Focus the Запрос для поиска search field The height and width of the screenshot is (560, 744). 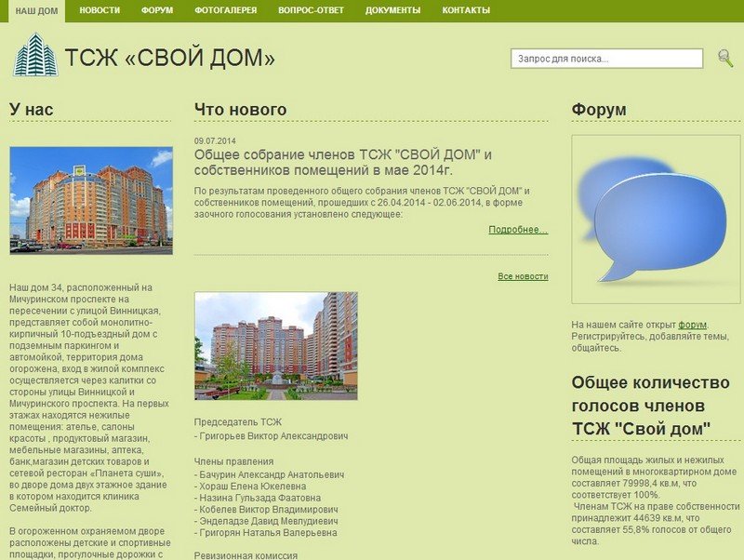(606, 59)
